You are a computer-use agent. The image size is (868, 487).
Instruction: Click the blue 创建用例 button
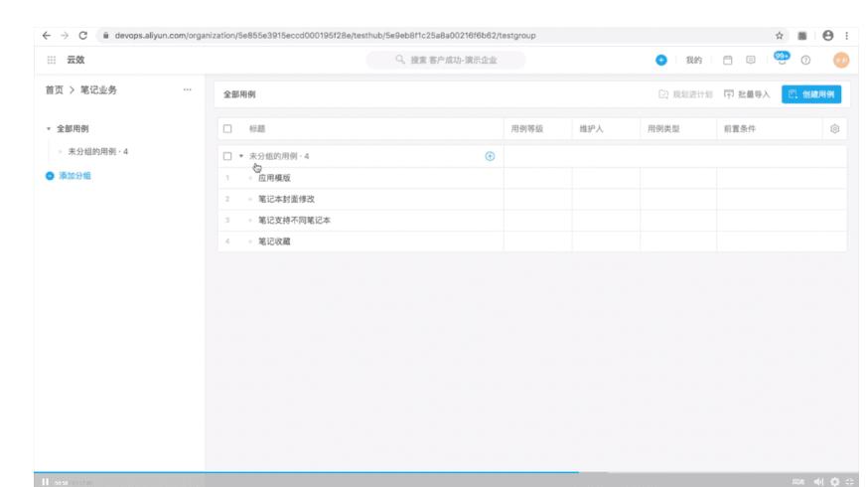(811, 94)
